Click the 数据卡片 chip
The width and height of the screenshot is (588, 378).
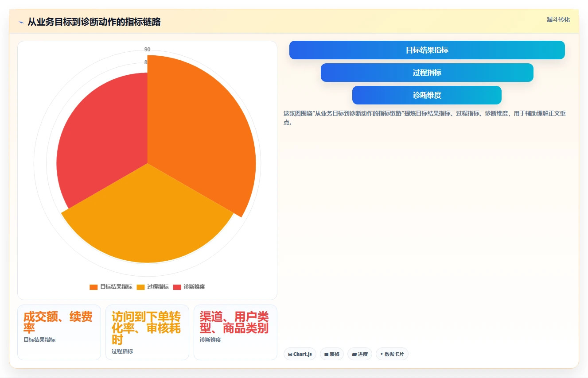[392, 354]
